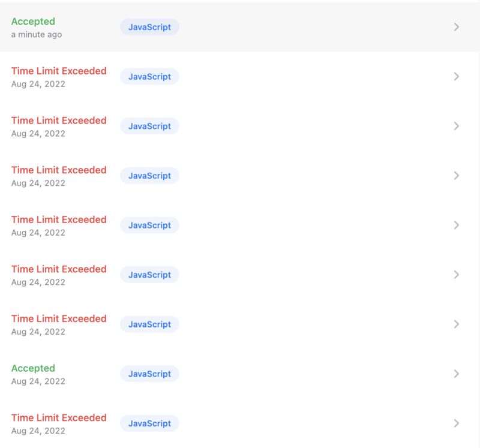Click the chevron icon on the sixth row
480x448 pixels.
[x=456, y=275]
